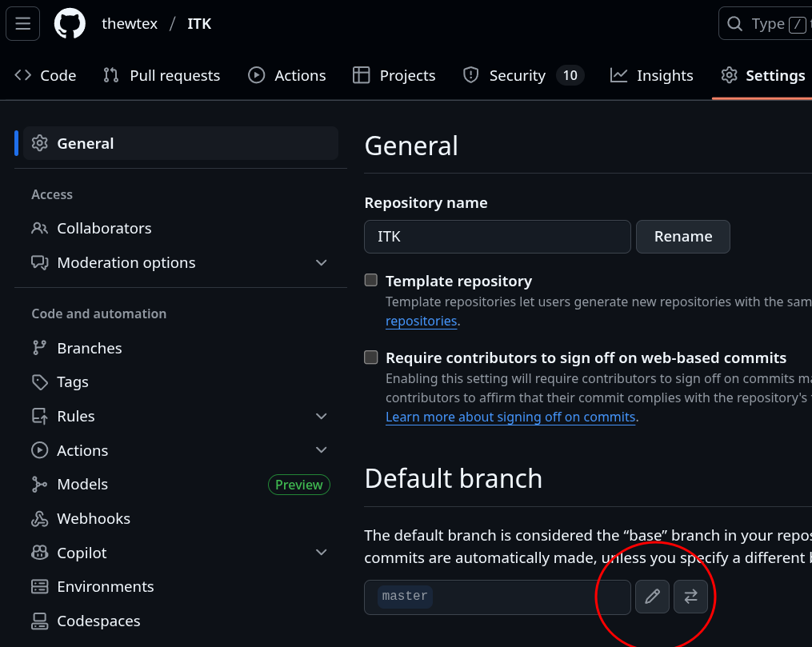Click the GitHub Octocat logo
Screen dimensions: 812x647
70,24
